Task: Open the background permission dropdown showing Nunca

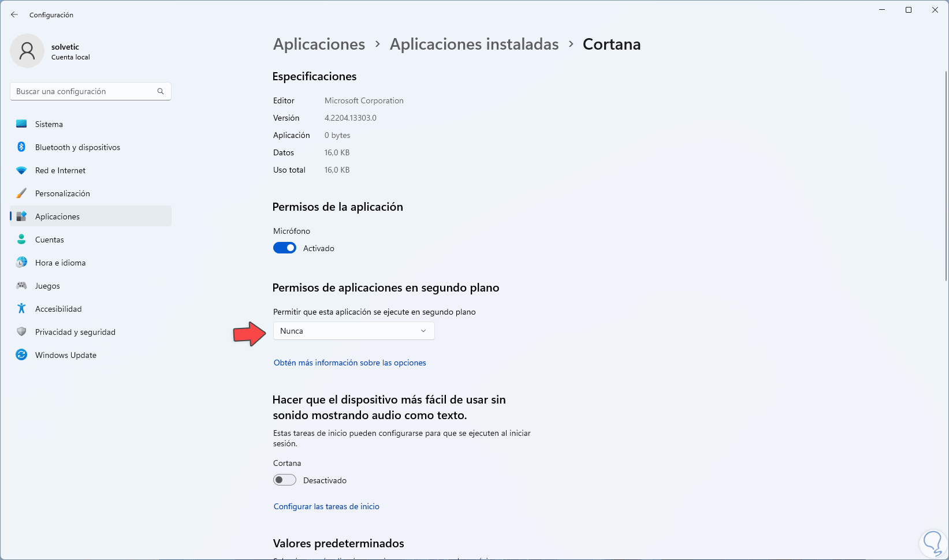Action: tap(353, 331)
